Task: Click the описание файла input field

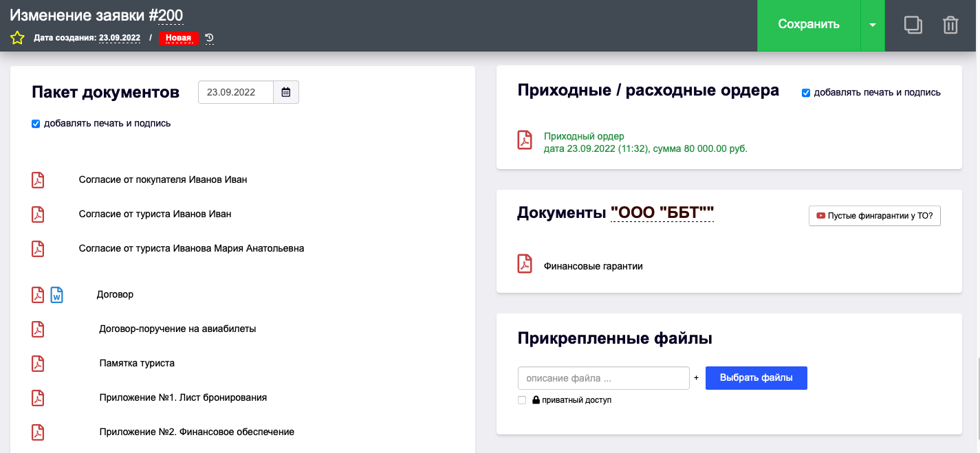Action: [604, 378]
